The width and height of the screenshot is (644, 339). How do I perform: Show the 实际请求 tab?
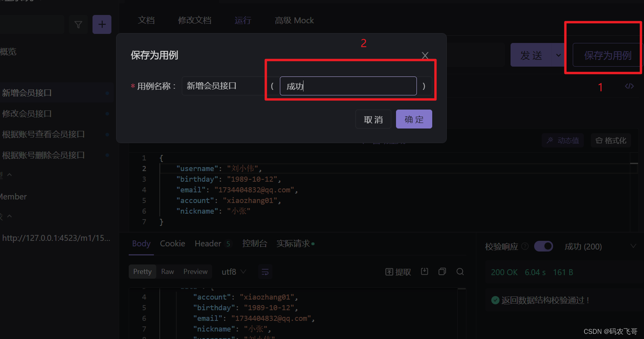coord(295,244)
